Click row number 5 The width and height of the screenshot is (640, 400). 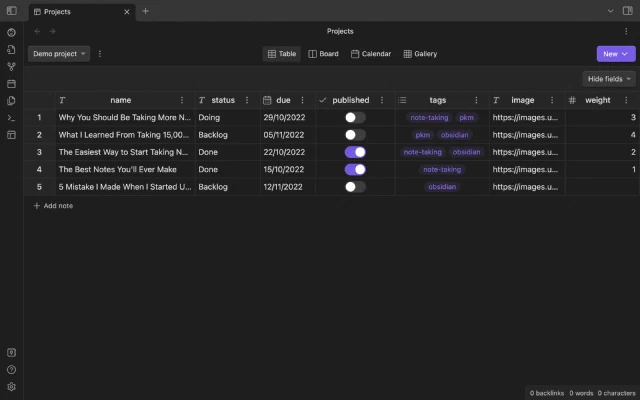coord(39,187)
